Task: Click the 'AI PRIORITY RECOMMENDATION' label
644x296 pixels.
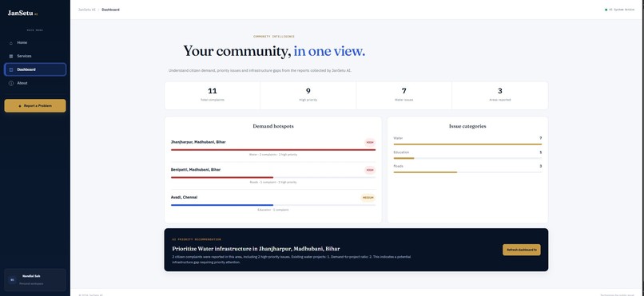Action: [x=197, y=239]
